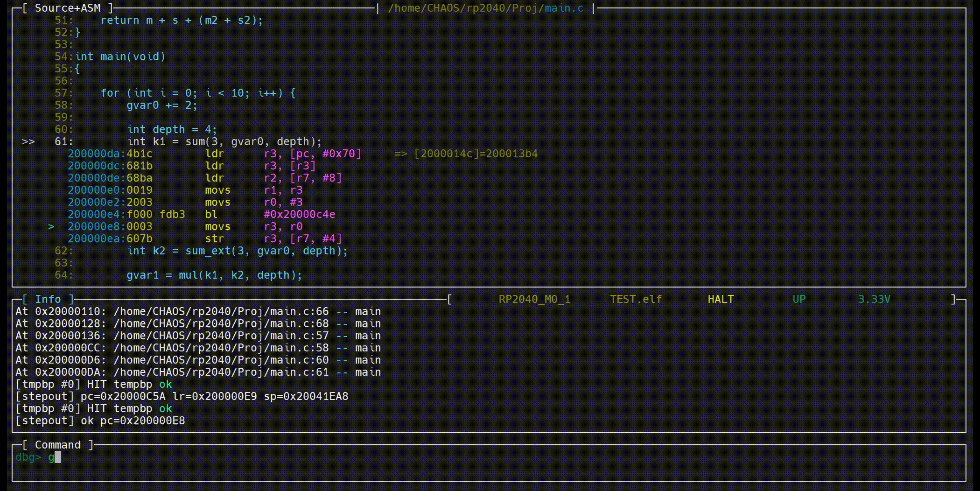This screenshot has width=980, height=491.
Task: Click source line 62 calling sum_ext
Action: point(237,251)
